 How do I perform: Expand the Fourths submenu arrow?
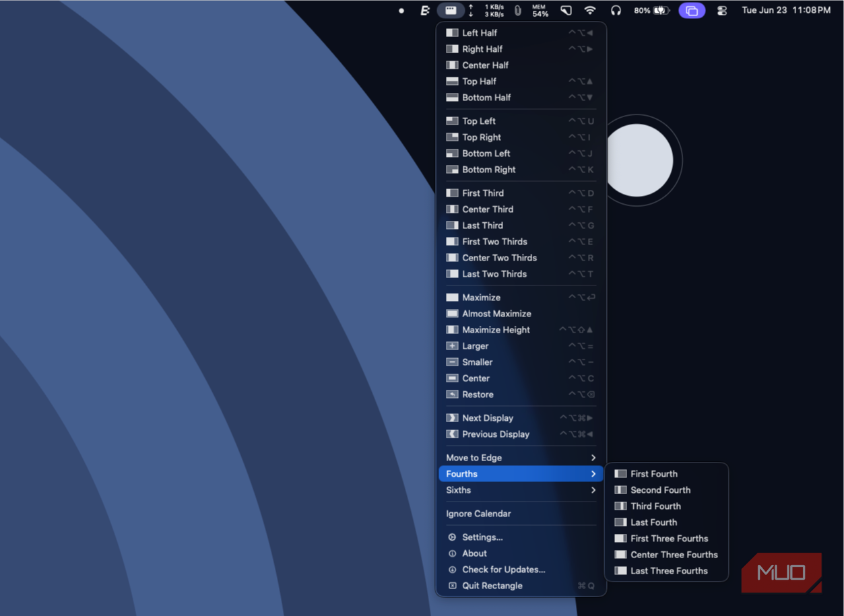(x=593, y=474)
